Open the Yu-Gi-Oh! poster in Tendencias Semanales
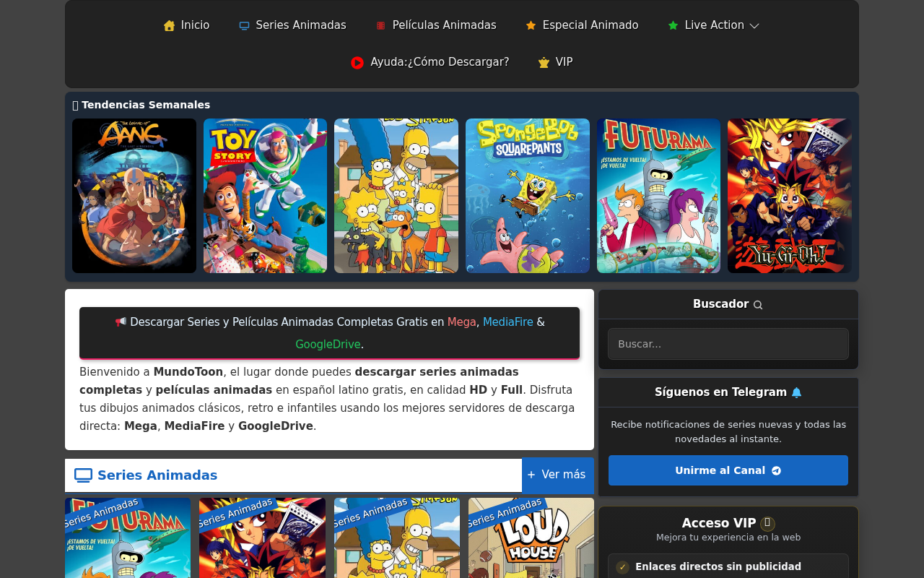This screenshot has height=578, width=924. coord(790,196)
